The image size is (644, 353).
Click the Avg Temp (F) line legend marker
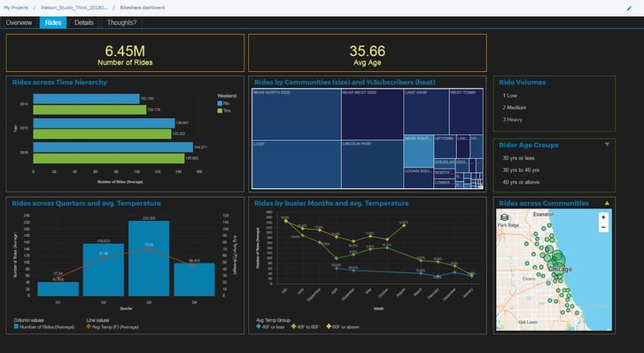coord(89,326)
